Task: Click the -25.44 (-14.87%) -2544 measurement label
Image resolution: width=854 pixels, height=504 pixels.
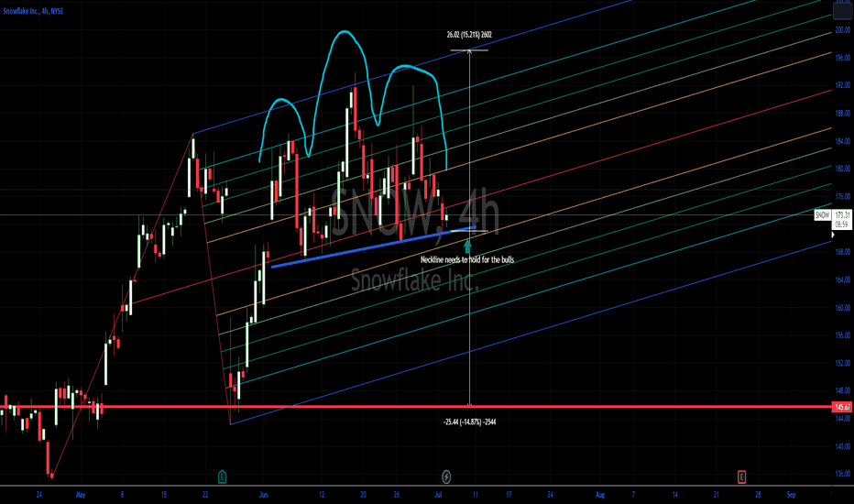Action: click(469, 422)
